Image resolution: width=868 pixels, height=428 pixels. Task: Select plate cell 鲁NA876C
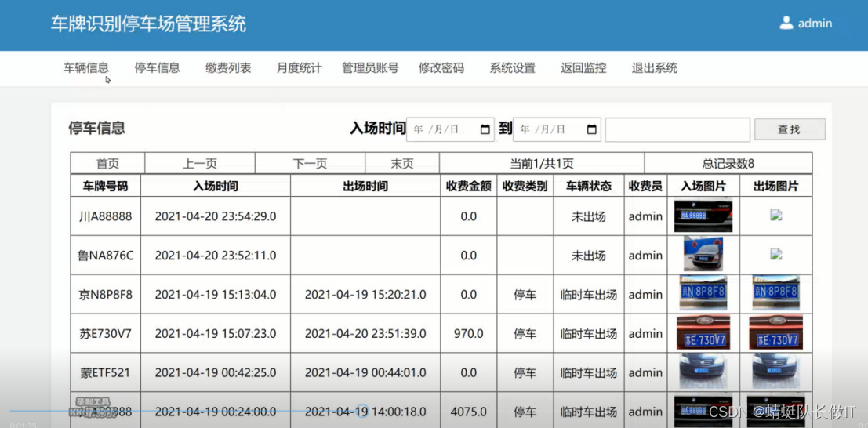pos(105,256)
